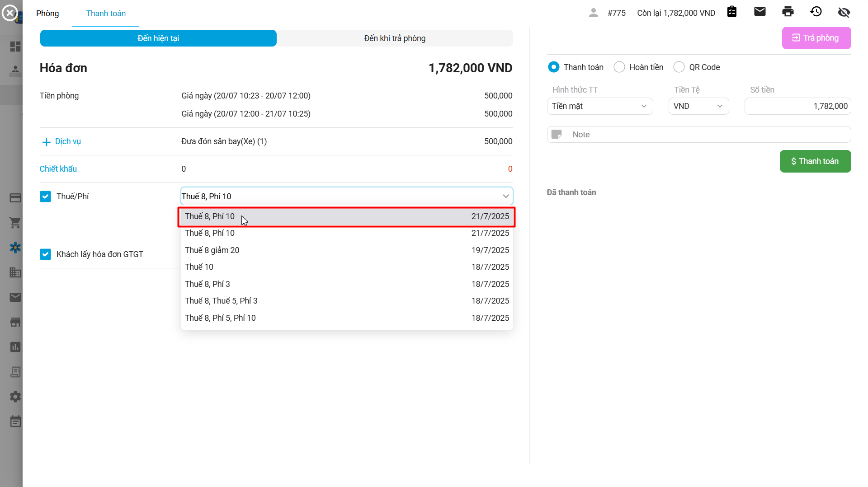Screen dimensions: 868x487
Task: Click the pink Trả phòng button
Action: coord(816,38)
